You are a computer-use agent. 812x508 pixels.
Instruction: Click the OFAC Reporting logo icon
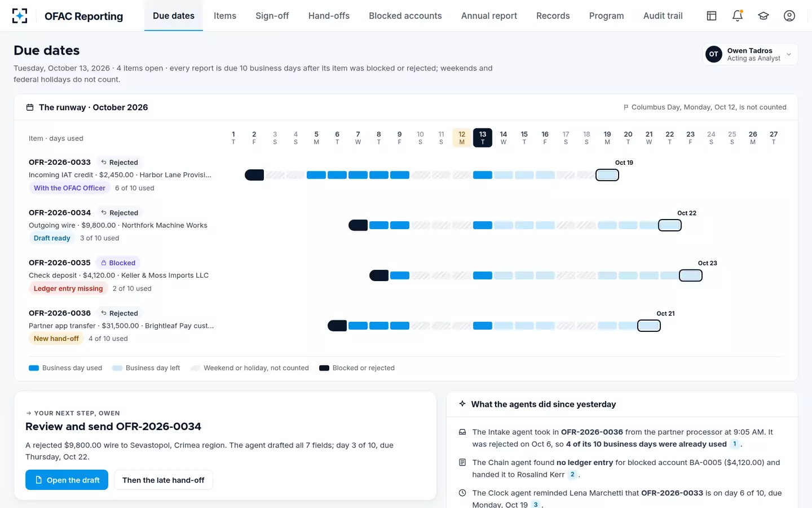(20, 16)
